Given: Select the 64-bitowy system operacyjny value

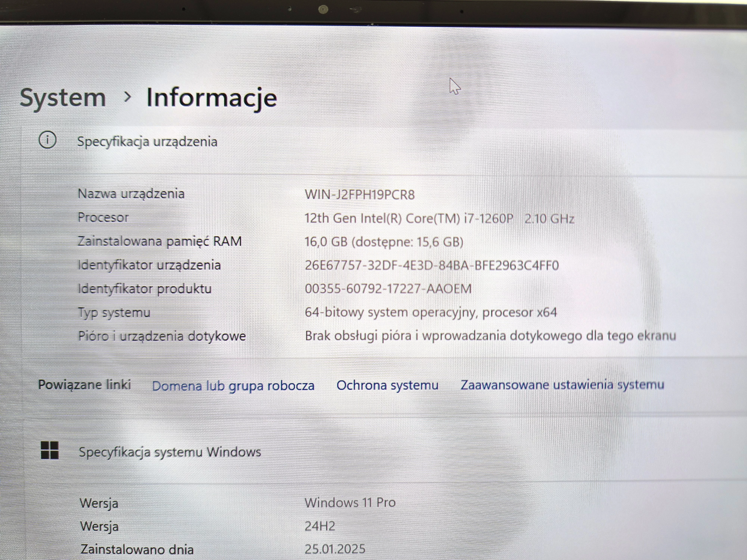Looking at the screenshot, I should (x=431, y=312).
